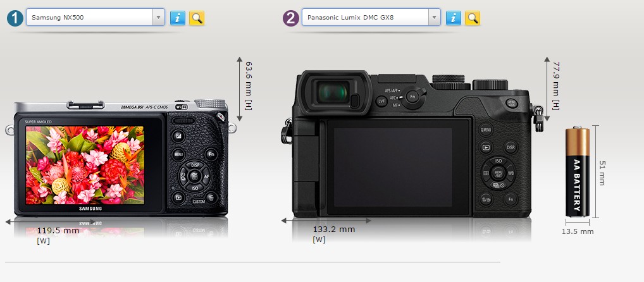Open info icon beside Panasonic Lumix dropdown

[453, 18]
